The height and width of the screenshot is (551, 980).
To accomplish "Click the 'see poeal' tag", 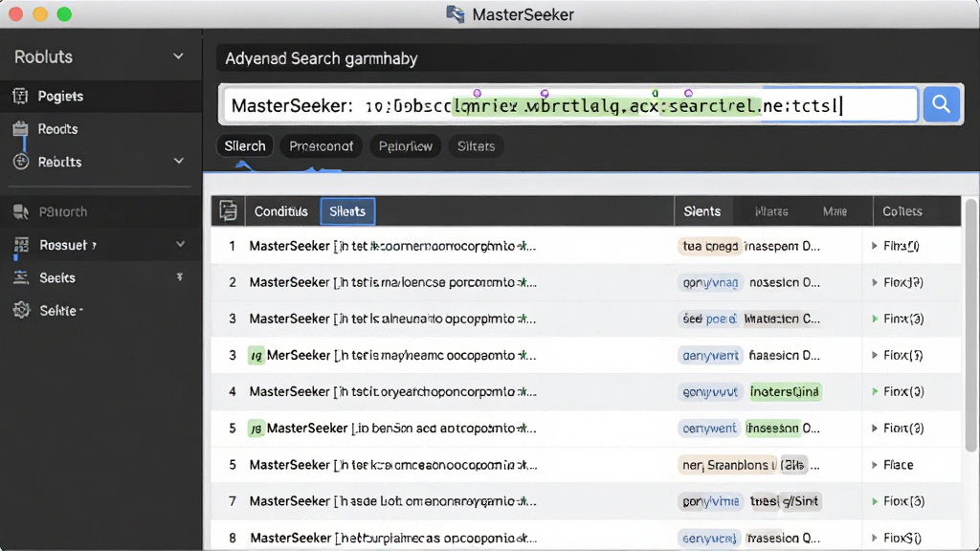I will [x=709, y=319].
